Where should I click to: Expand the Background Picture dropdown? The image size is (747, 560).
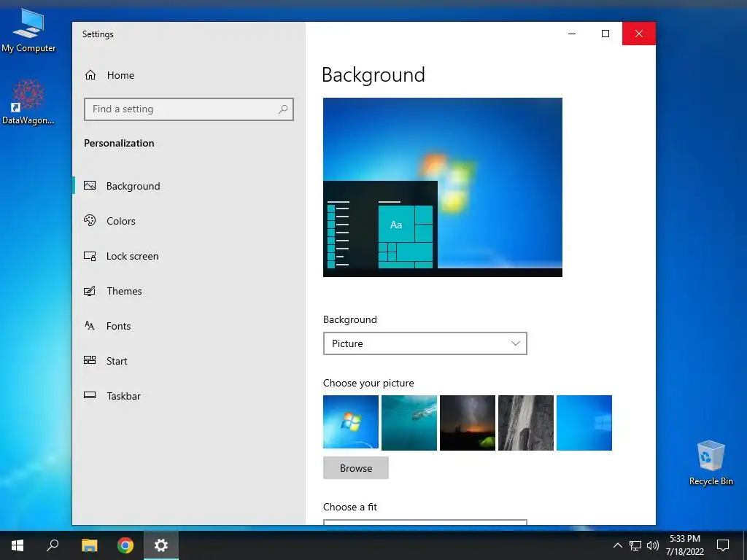point(425,343)
